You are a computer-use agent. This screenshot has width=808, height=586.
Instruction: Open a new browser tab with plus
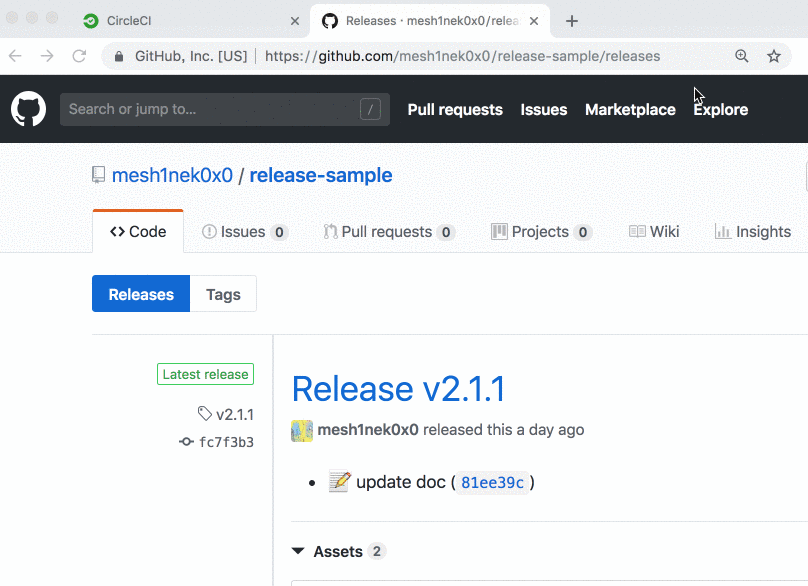point(571,21)
